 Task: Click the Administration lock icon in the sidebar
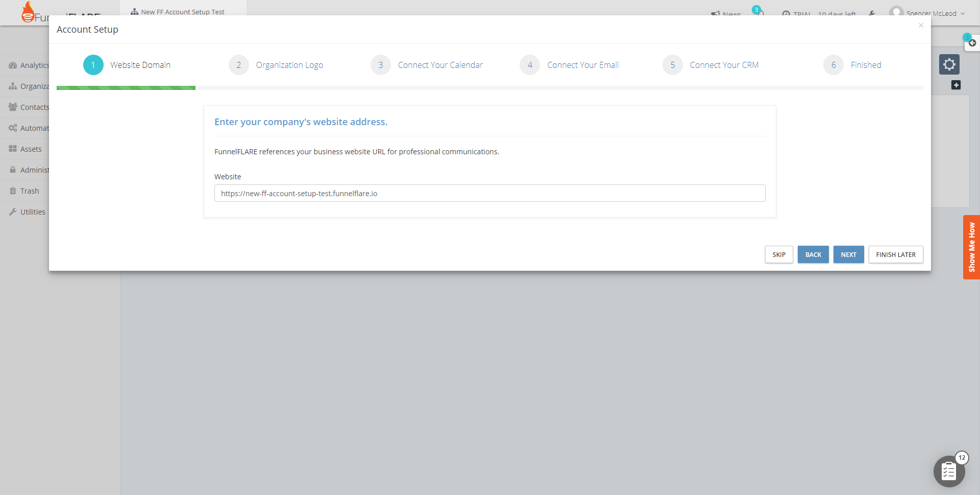(13, 170)
